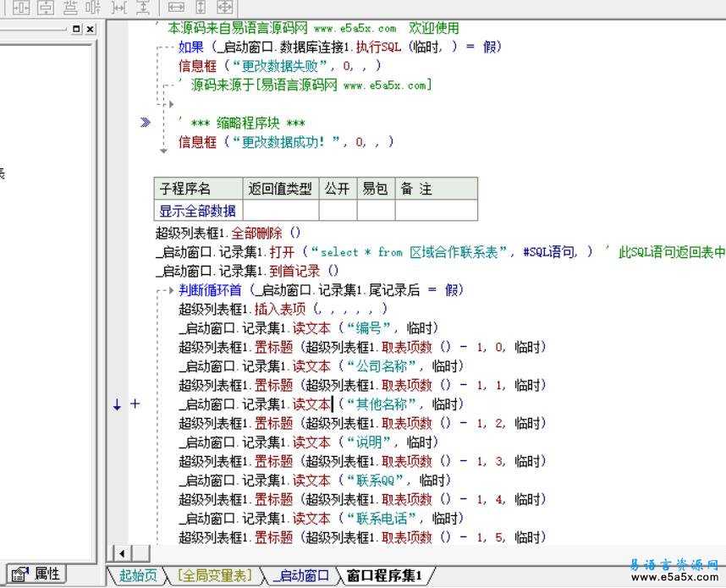Click the make same height icon
726x588 pixels.
click(201, 7)
